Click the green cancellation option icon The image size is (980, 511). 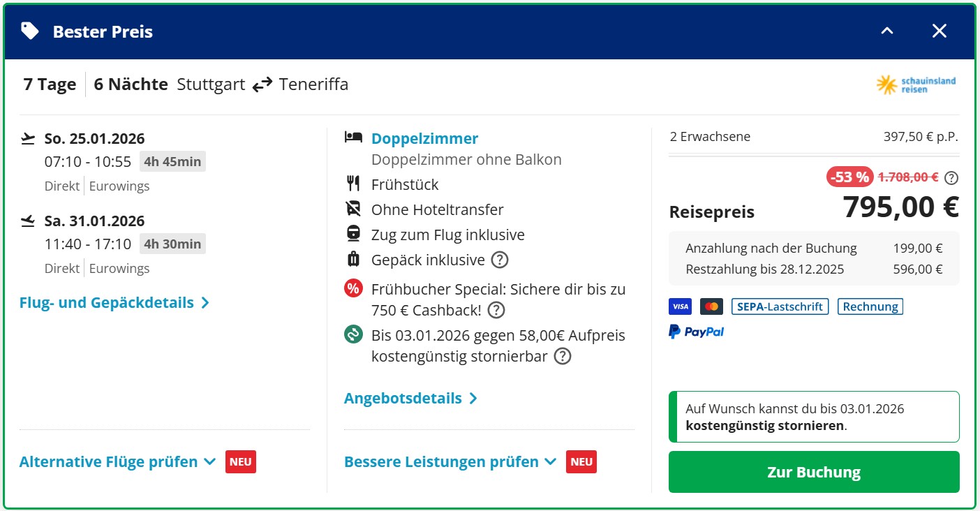coord(354,334)
